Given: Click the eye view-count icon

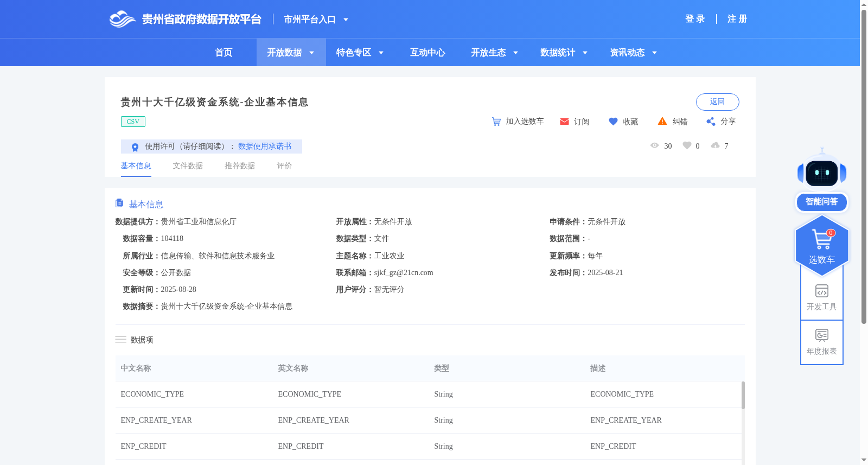Looking at the screenshot, I should pos(655,145).
